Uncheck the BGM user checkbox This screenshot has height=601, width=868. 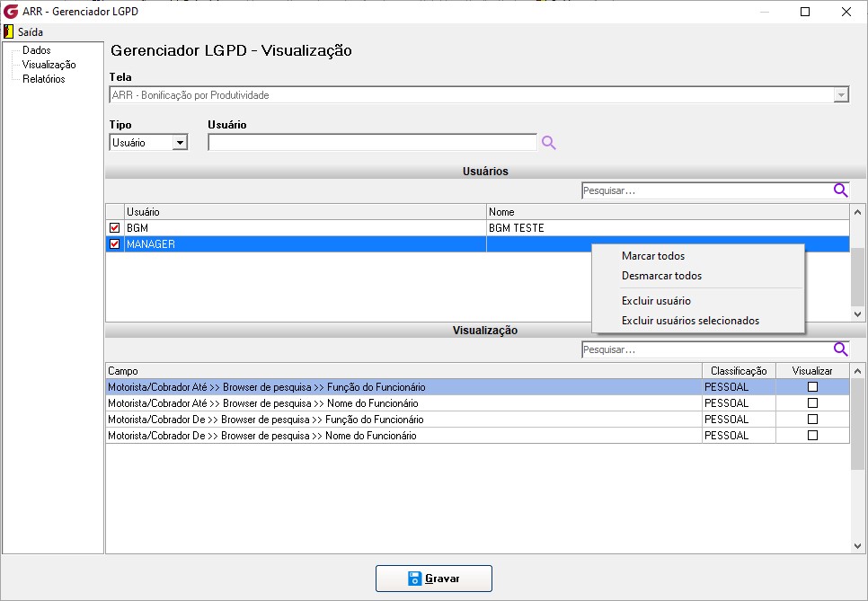pos(115,228)
